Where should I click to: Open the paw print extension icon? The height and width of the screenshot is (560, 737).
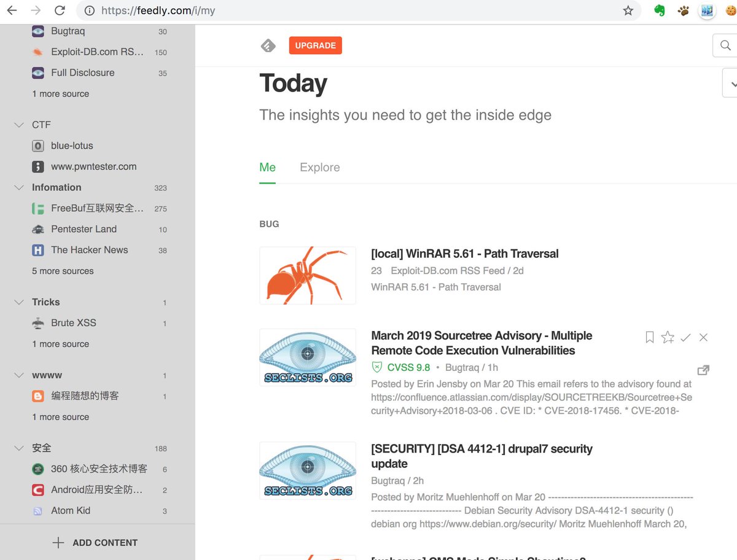pos(684,10)
